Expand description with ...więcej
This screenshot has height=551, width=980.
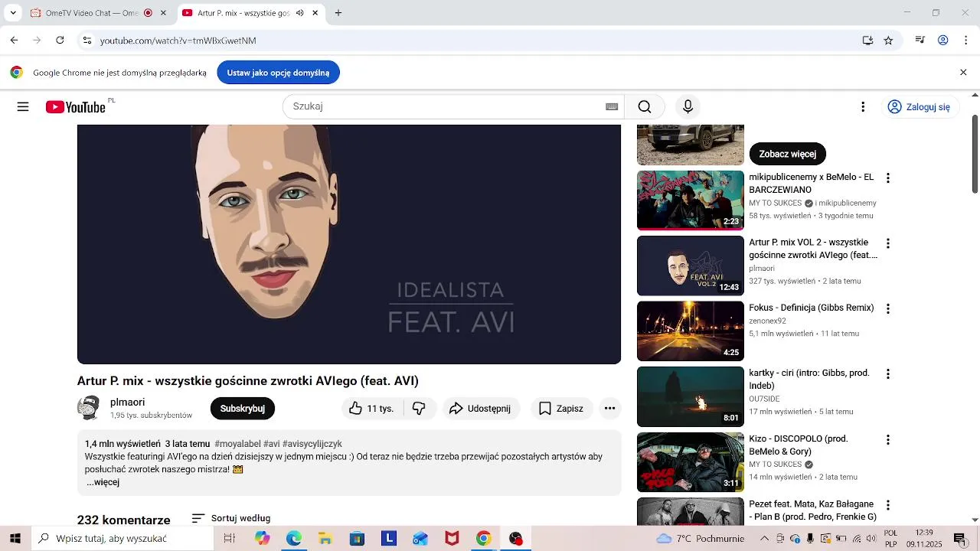click(103, 482)
